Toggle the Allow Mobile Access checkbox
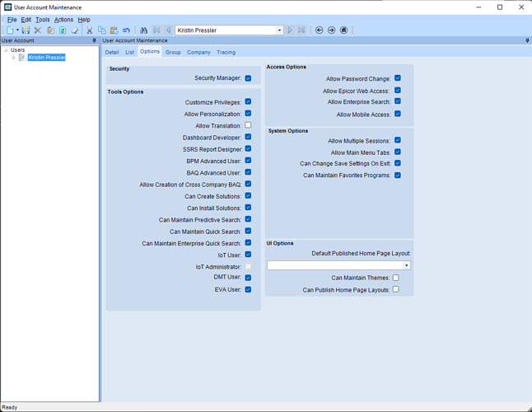The width and height of the screenshot is (532, 412). click(398, 114)
